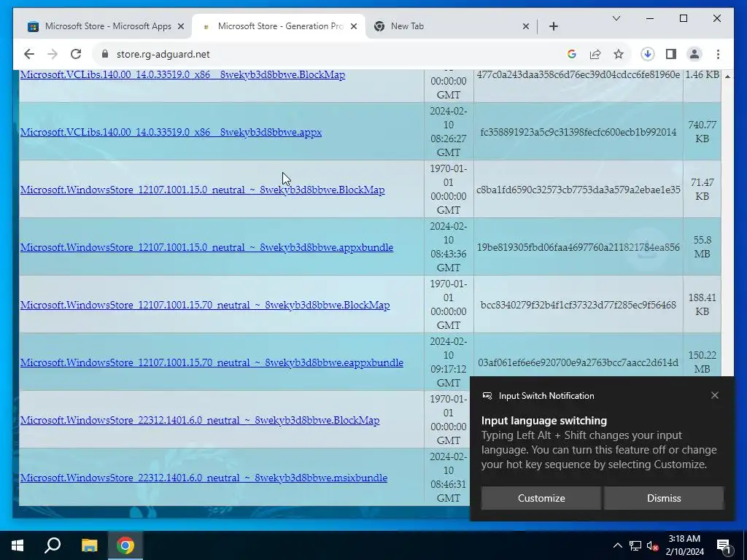Download VCLibs 14.0.33519.0 x86 BlockMap link
This screenshot has width=747, height=560.
pos(182,75)
